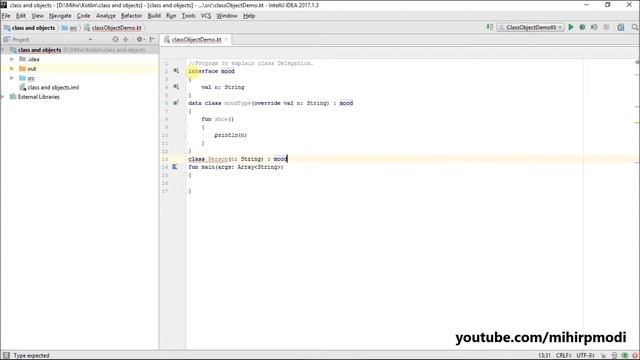Click red error notification icon in status bar

(x=635, y=356)
